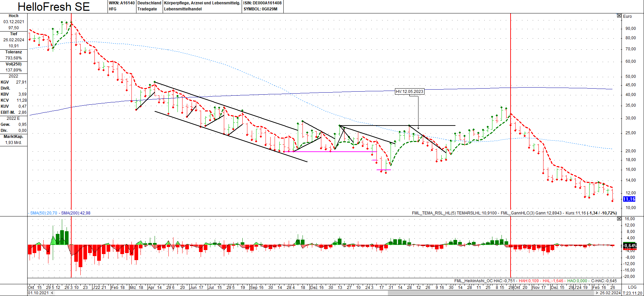644x296 pixels.
Task: Click the WKN: A16140 field
Action: pos(122,3)
